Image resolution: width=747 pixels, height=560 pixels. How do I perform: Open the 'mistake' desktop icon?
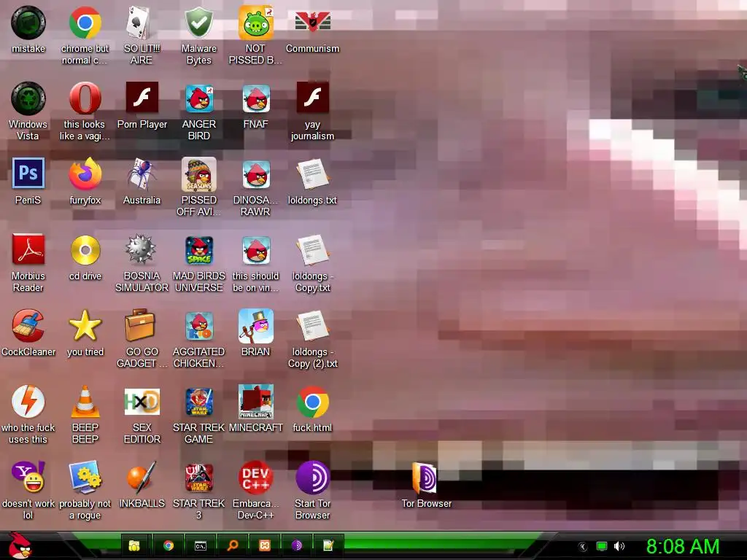[x=28, y=23]
